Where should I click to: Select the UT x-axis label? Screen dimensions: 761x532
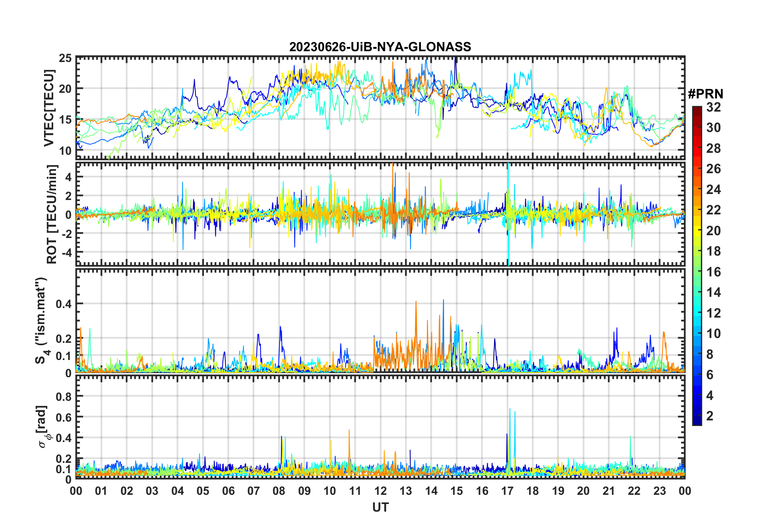pyautogui.click(x=380, y=508)
